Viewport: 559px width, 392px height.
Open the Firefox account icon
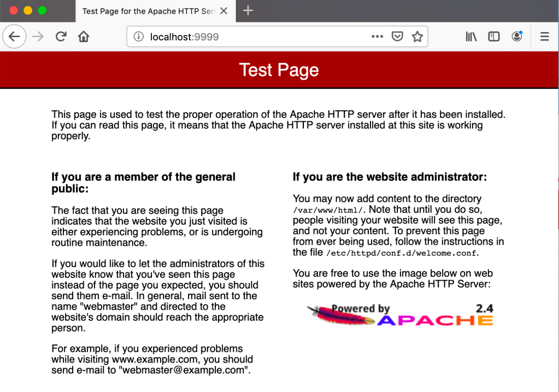coord(516,37)
